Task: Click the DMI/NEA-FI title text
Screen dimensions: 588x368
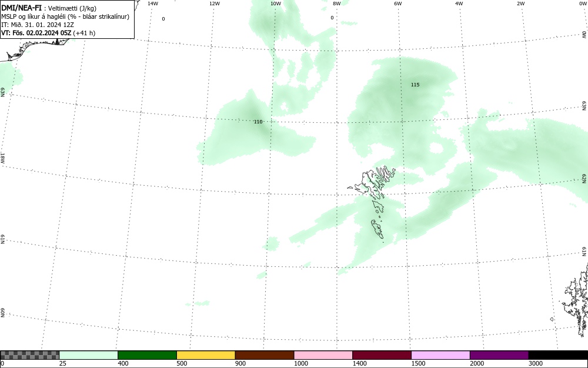Action: (21, 8)
